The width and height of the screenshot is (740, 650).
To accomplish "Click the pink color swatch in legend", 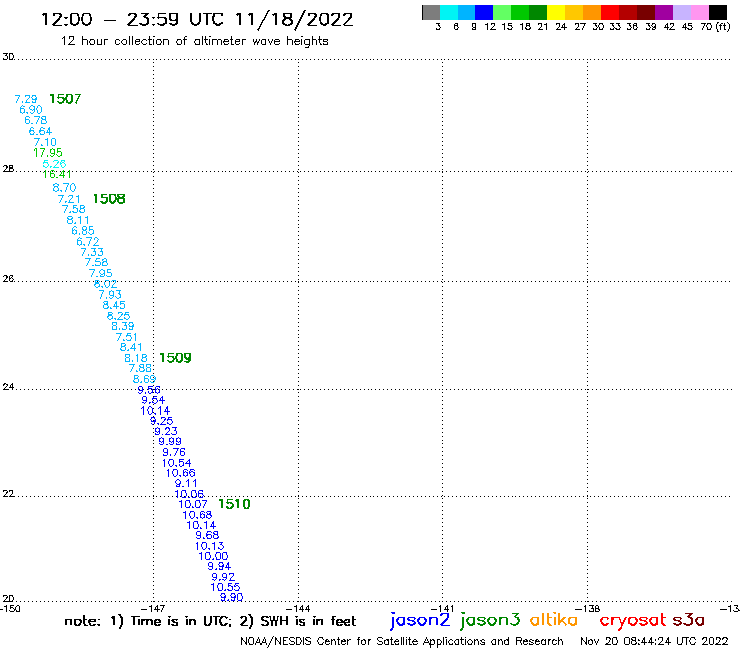I will click(x=700, y=12).
